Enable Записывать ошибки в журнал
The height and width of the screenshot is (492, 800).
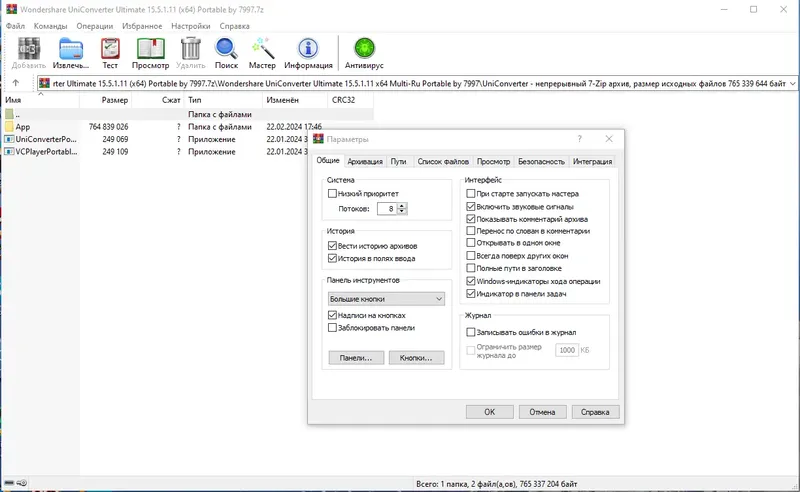click(471, 332)
